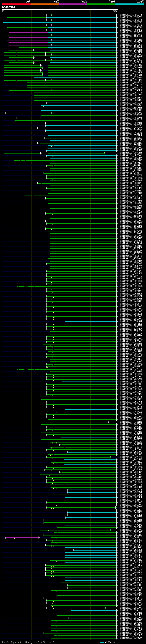The width and height of the screenshot is (146, 644).
Task: Open hit UniRef100_Q8L9N4
Action: (x=131, y=50)
